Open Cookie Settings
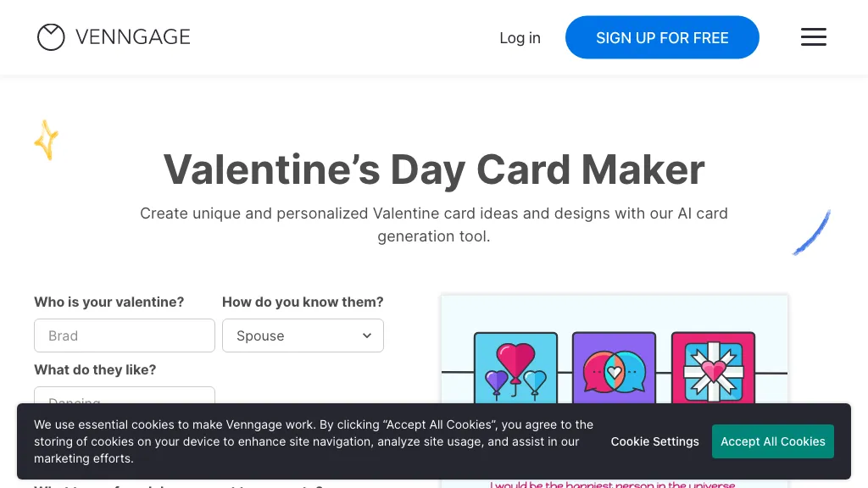The height and width of the screenshot is (488, 868). point(654,441)
